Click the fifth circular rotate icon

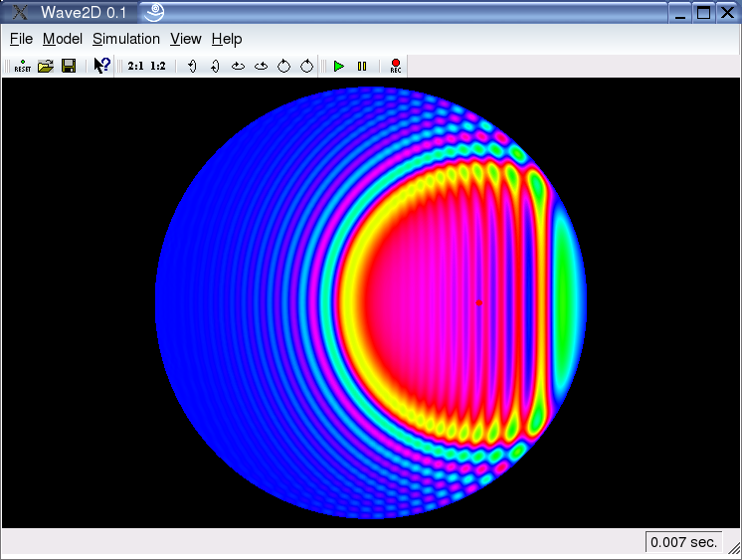[283, 67]
